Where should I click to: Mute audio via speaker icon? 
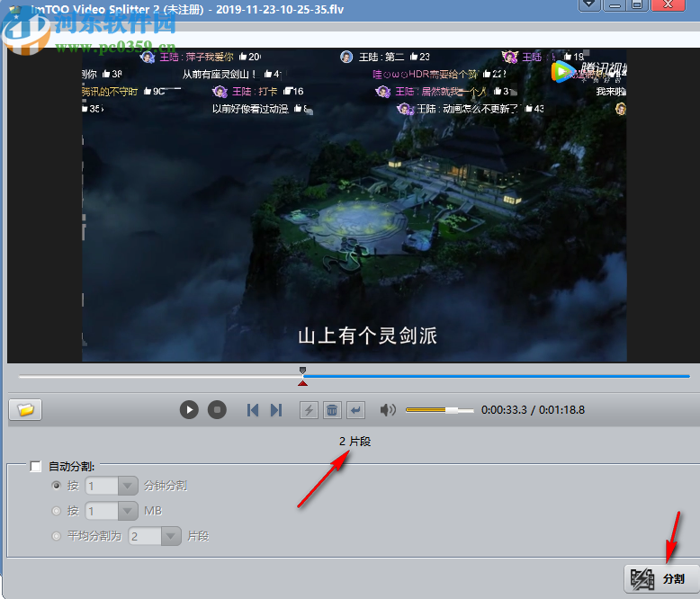(388, 410)
